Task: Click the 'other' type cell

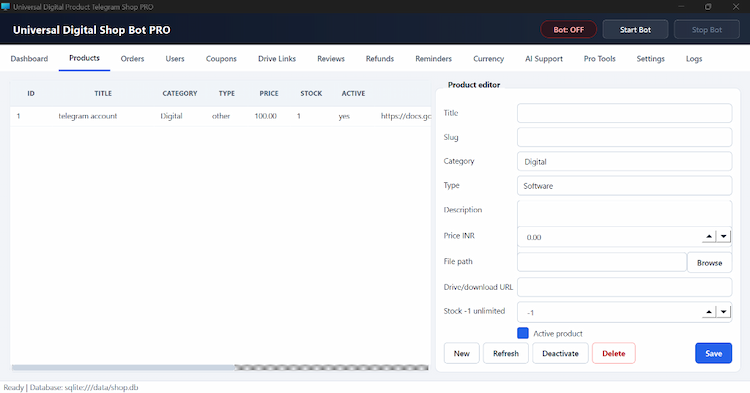Action: (x=221, y=116)
